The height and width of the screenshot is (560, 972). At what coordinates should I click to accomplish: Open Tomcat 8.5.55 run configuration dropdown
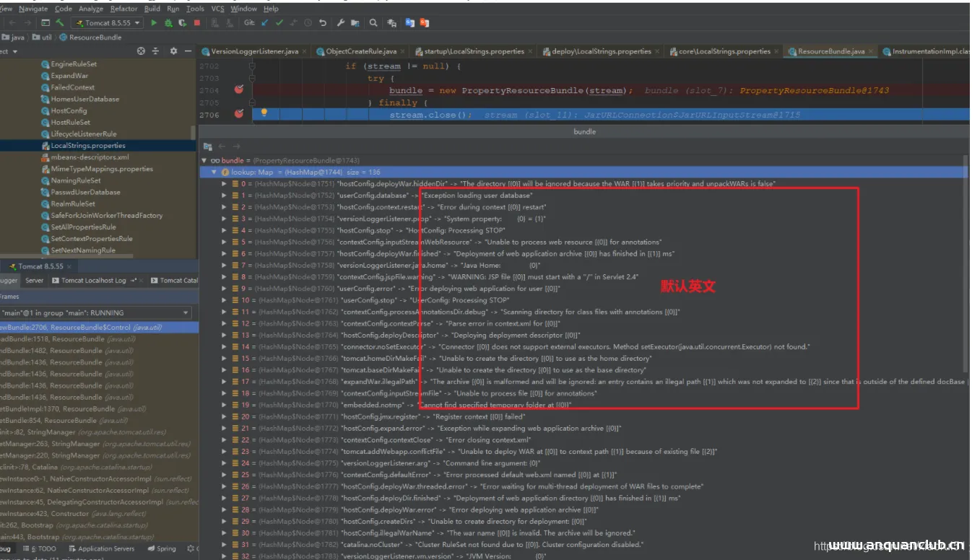[x=108, y=23]
